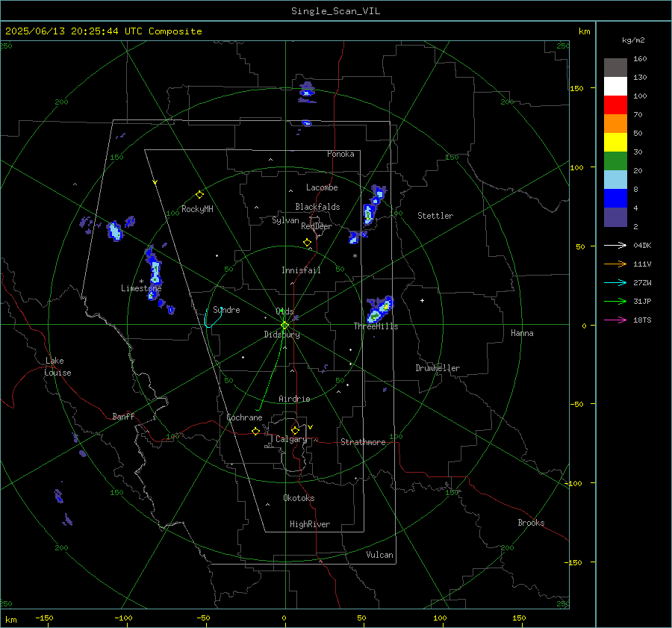The height and width of the screenshot is (628, 672).
Task: Click the white 04DK arrow in legend
Action: click(x=615, y=245)
